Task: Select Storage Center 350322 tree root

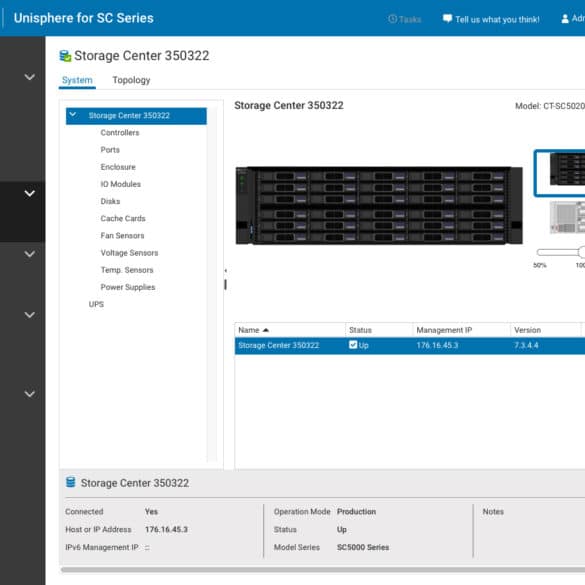Action: (136, 116)
